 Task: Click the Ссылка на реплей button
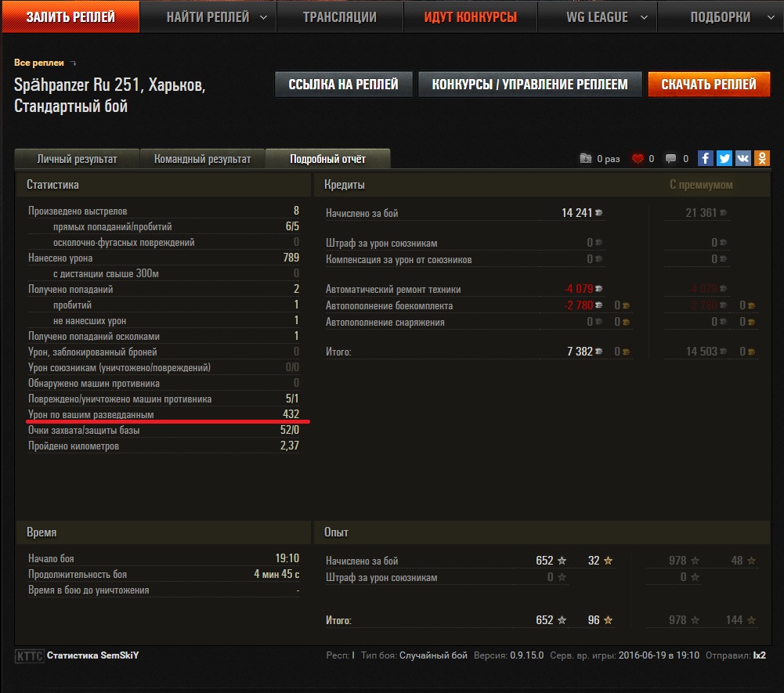(x=344, y=85)
